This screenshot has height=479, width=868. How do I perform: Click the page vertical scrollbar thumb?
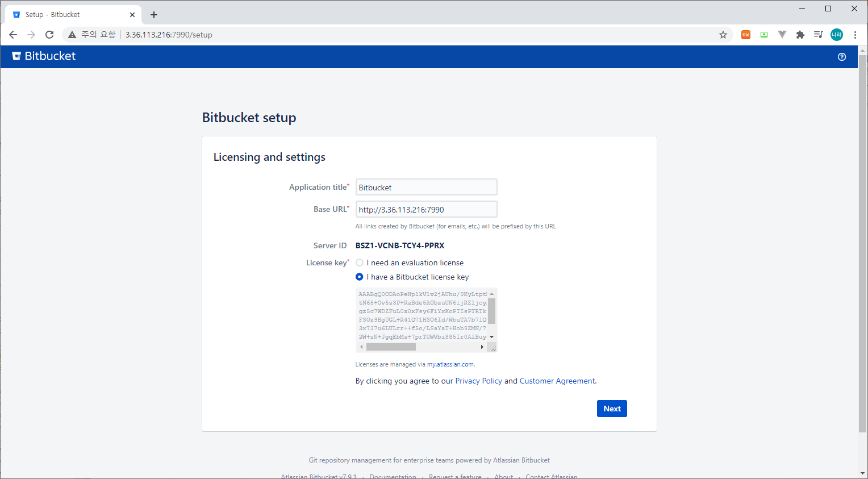[862, 243]
